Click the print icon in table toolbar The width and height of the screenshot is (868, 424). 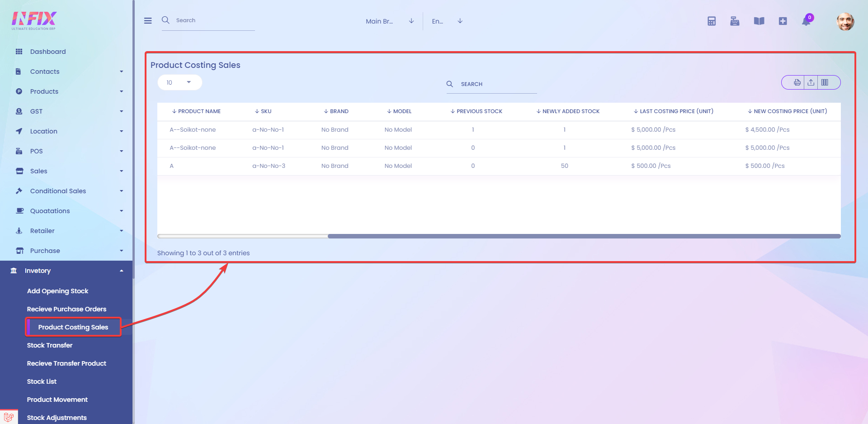pos(797,82)
